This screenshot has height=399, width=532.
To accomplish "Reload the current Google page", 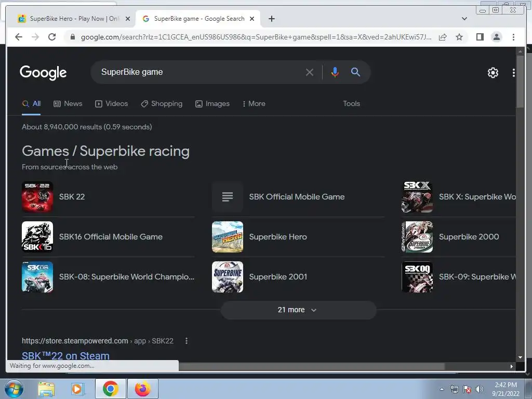I will coord(52,37).
